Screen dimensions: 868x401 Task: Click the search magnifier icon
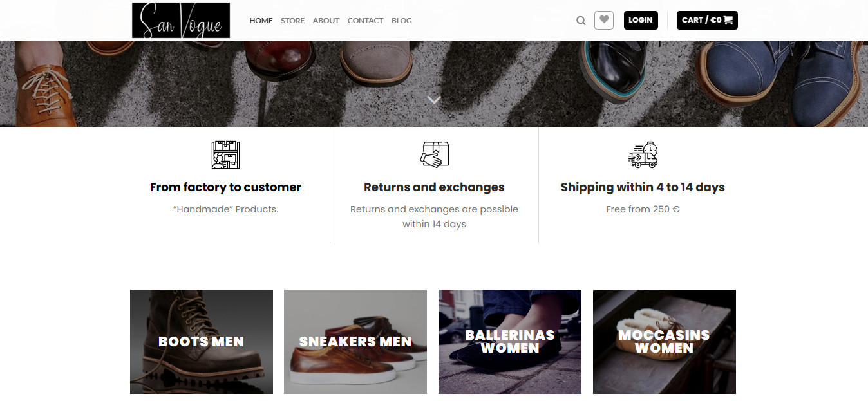(581, 21)
